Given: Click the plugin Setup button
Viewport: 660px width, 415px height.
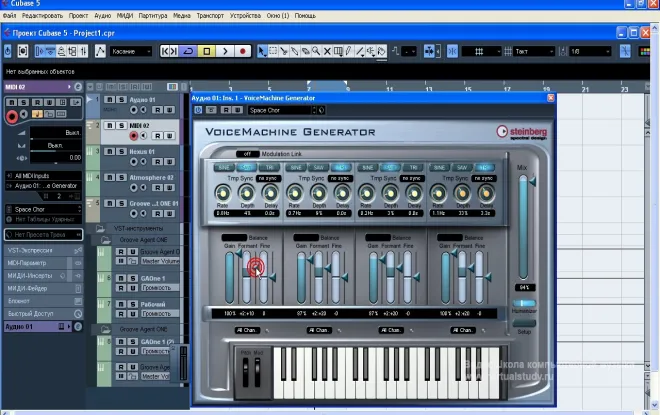Looking at the screenshot, I should [524, 323].
